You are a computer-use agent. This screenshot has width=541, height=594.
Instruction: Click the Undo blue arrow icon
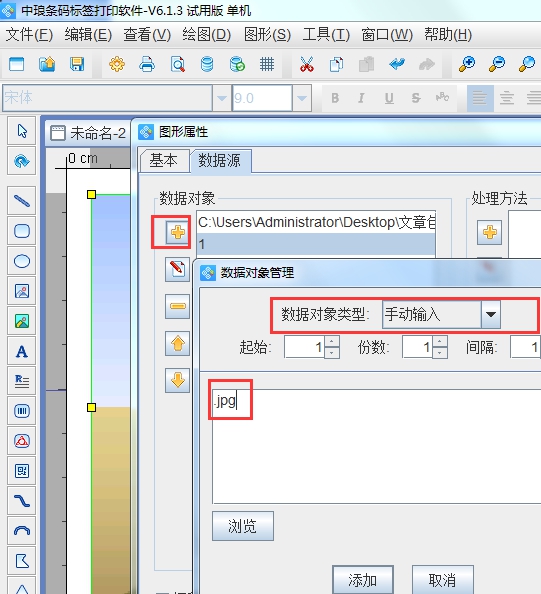397,64
